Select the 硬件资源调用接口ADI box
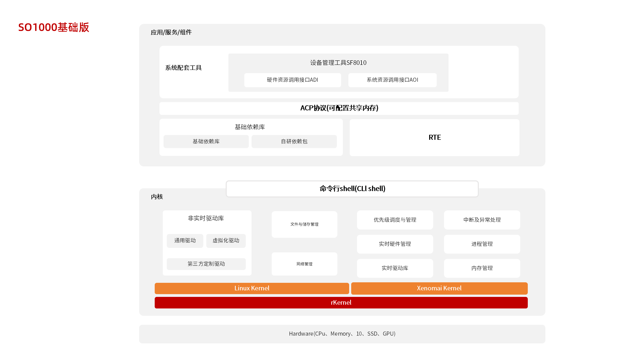Viewport: 644px width, 362px height. [292, 80]
